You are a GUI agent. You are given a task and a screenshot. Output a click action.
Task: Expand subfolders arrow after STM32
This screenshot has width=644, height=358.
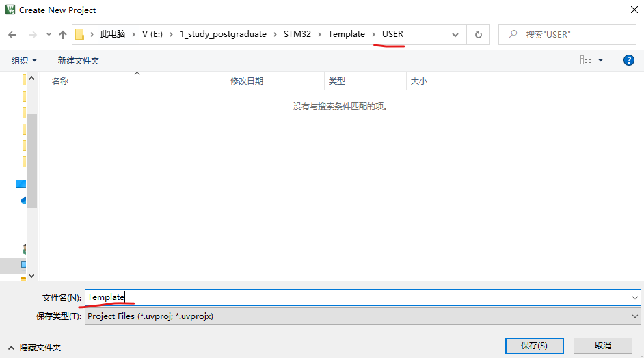coord(319,34)
